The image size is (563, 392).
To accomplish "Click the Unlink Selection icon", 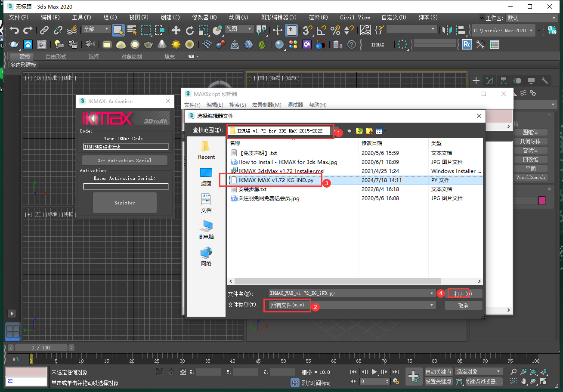I will point(58,30).
